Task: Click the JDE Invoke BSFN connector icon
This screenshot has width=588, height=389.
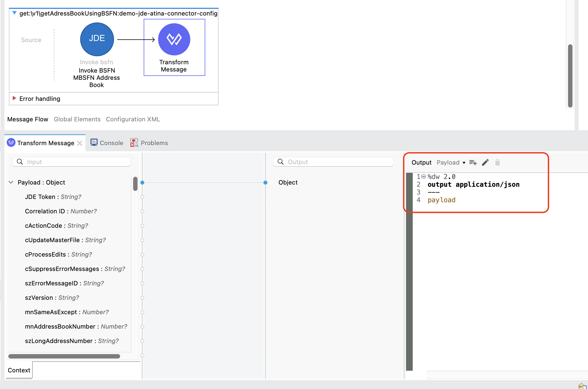Action: [x=97, y=39]
